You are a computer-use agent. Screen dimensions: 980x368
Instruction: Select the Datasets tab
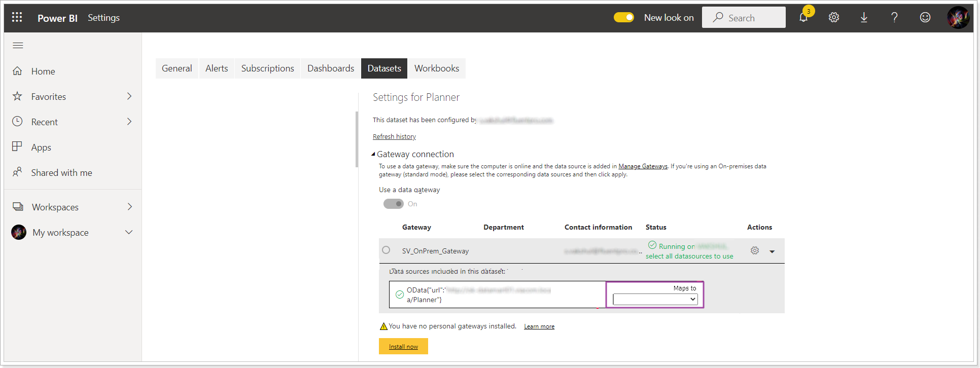384,68
